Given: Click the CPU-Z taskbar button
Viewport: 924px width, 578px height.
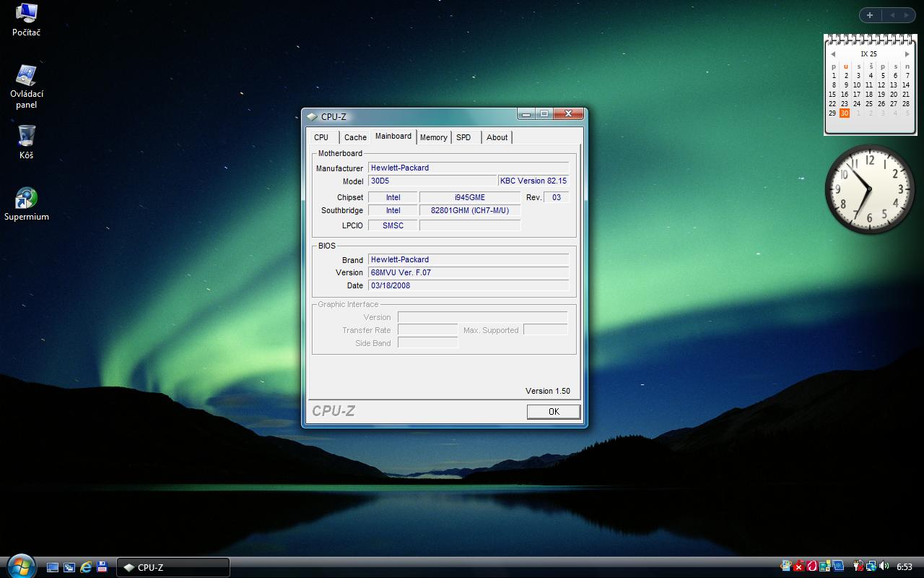Looking at the screenshot, I should (173, 567).
